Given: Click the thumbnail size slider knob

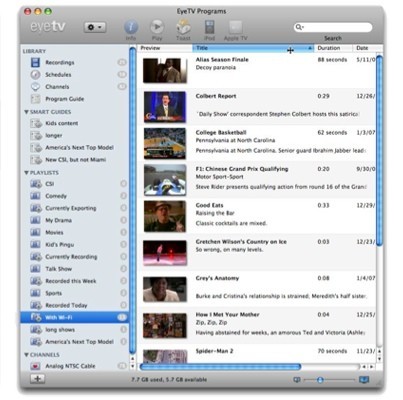Looking at the screenshot, I should click(320, 379).
